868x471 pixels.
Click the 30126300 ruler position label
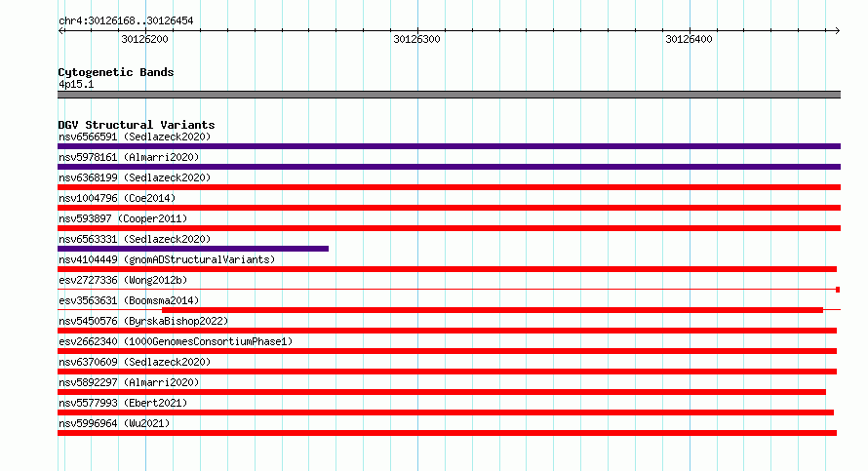pyautogui.click(x=416, y=39)
